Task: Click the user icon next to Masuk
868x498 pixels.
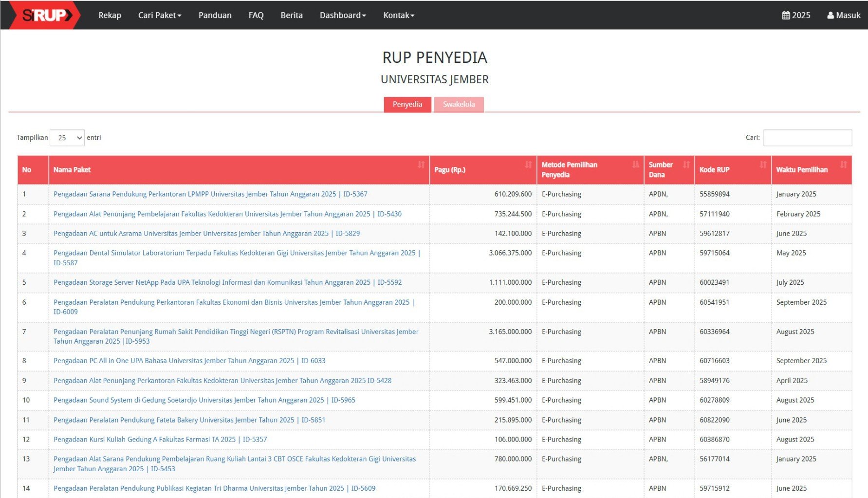Action: tap(831, 15)
